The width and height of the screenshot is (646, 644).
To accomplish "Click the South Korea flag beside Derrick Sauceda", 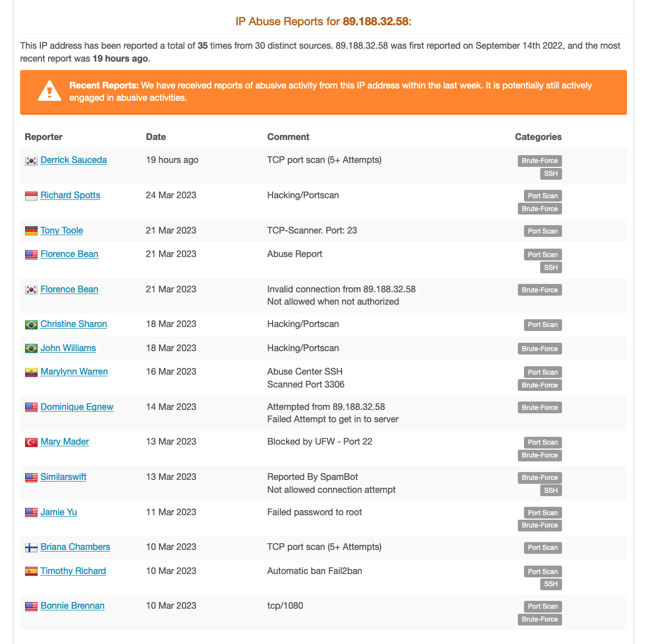I will pyautogui.click(x=31, y=161).
